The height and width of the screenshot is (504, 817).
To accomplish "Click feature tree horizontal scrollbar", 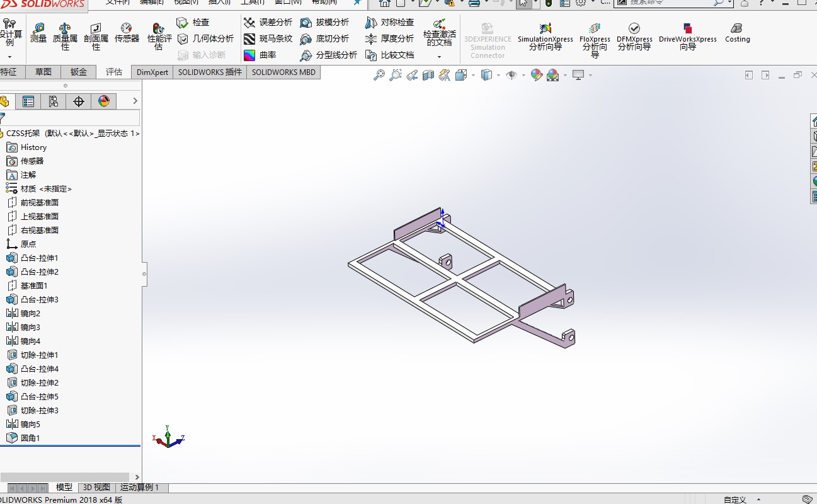I will 66,477.
